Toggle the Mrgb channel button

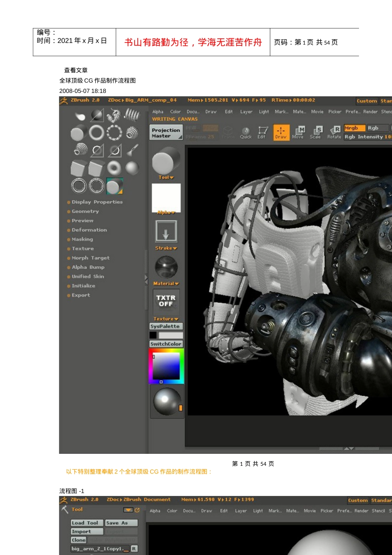click(x=355, y=128)
